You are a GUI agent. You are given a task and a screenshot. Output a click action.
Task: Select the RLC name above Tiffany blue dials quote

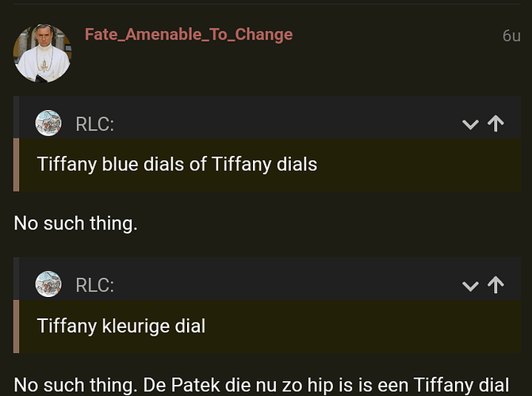point(94,124)
